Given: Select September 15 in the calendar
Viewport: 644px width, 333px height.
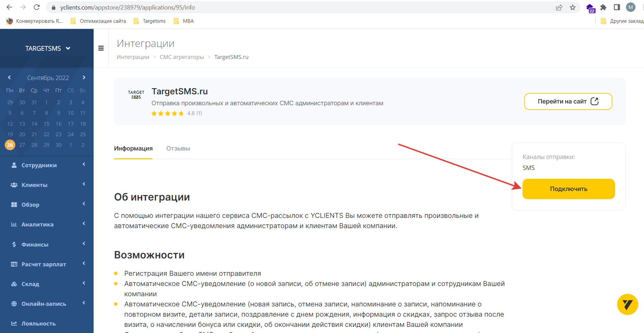Looking at the screenshot, I should 46,124.
